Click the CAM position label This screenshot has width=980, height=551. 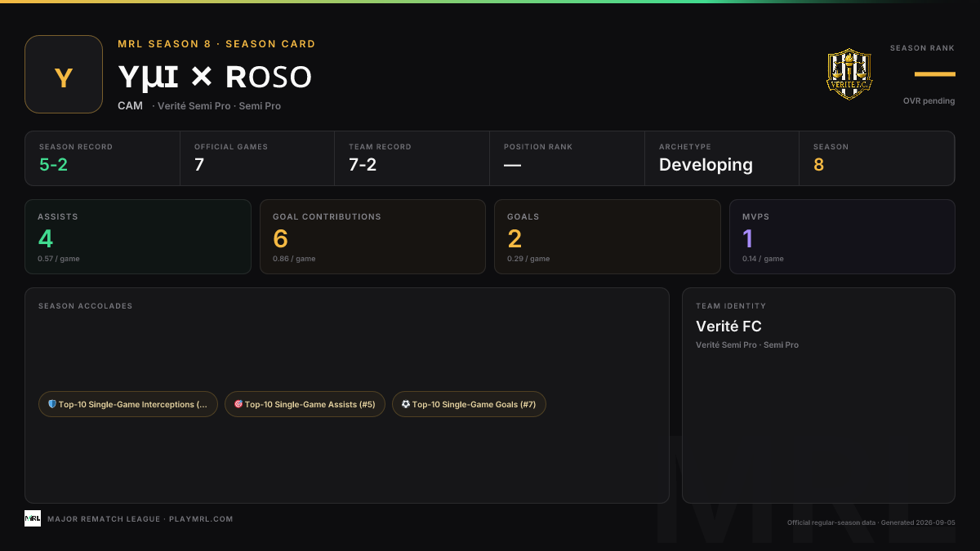click(130, 106)
